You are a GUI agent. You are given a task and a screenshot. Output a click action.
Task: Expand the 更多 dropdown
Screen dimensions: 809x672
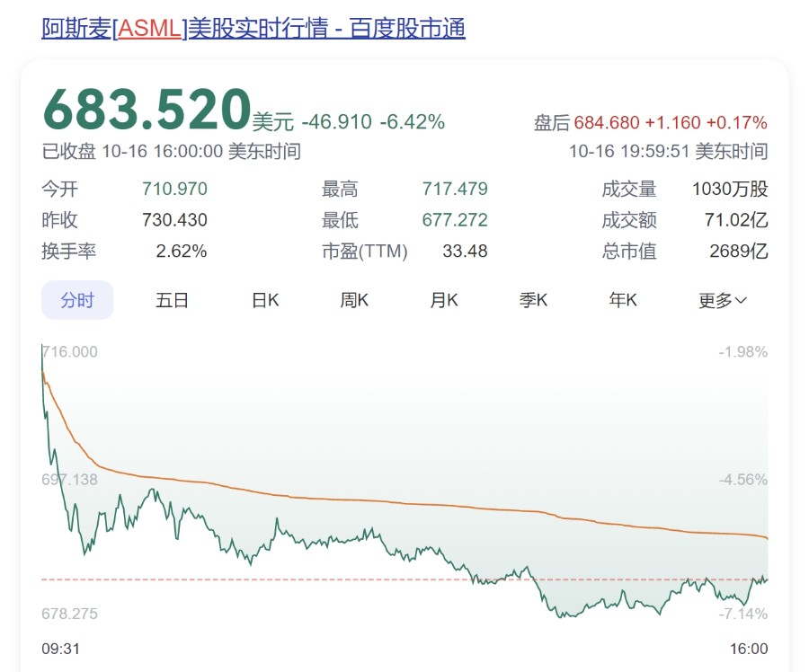click(723, 300)
